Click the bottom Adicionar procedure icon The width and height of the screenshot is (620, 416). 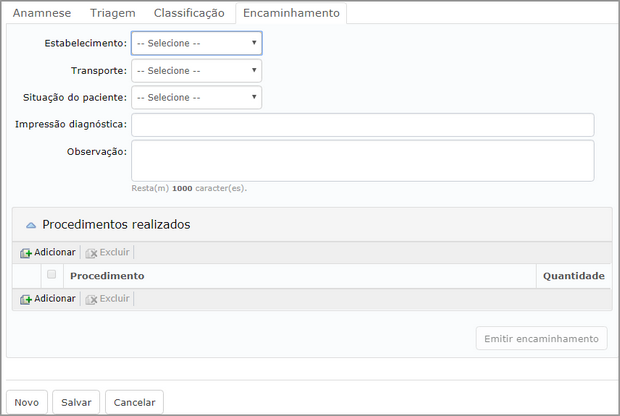(26, 299)
